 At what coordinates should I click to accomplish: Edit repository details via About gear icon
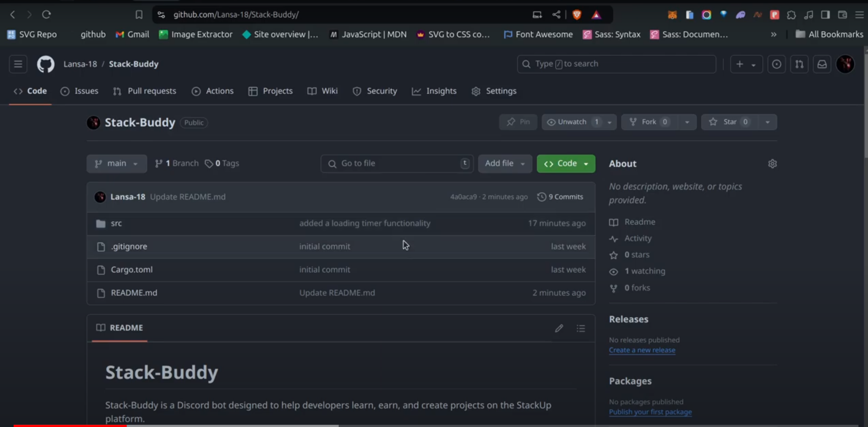[x=773, y=164]
